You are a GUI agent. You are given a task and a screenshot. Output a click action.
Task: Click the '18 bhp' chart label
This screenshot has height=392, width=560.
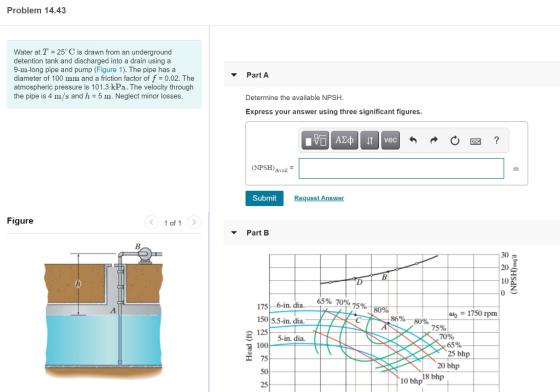(x=433, y=377)
